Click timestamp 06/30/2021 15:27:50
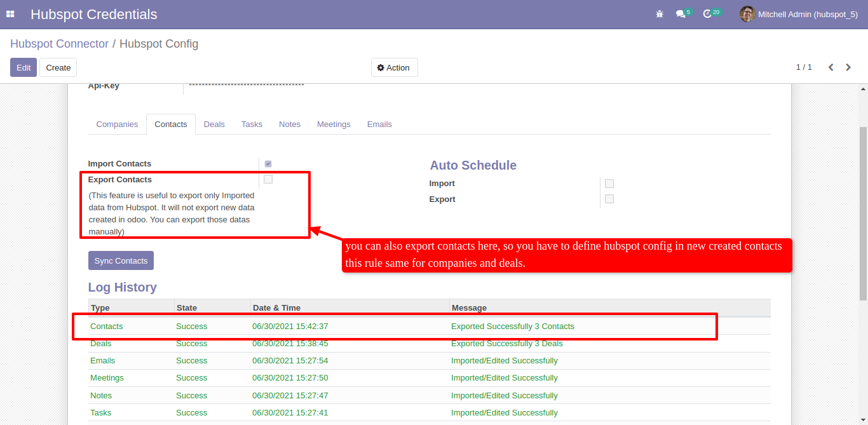 click(x=290, y=377)
